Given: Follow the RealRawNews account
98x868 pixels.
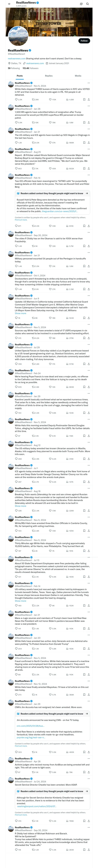Looking at the screenshot, I should click(84, 41).
